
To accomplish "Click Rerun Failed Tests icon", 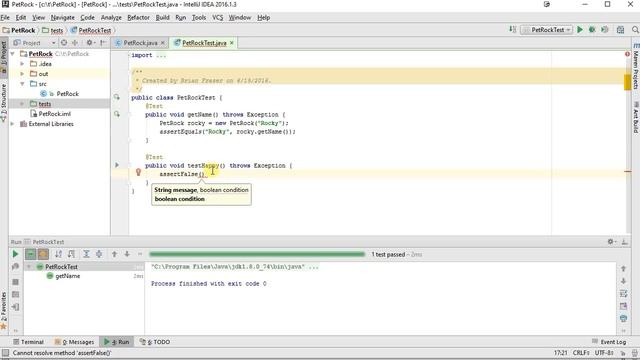I will pyautogui.click(x=16, y=267).
